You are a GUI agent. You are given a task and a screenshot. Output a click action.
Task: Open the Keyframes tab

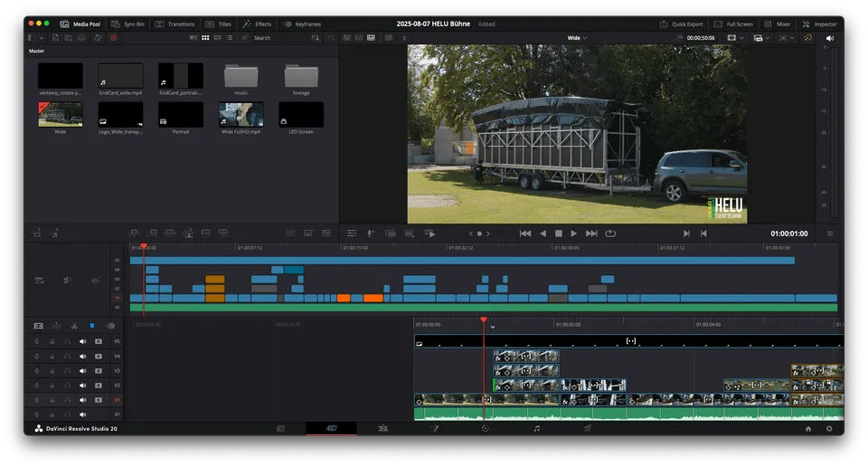pyautogui.click(x=302, y=24)
